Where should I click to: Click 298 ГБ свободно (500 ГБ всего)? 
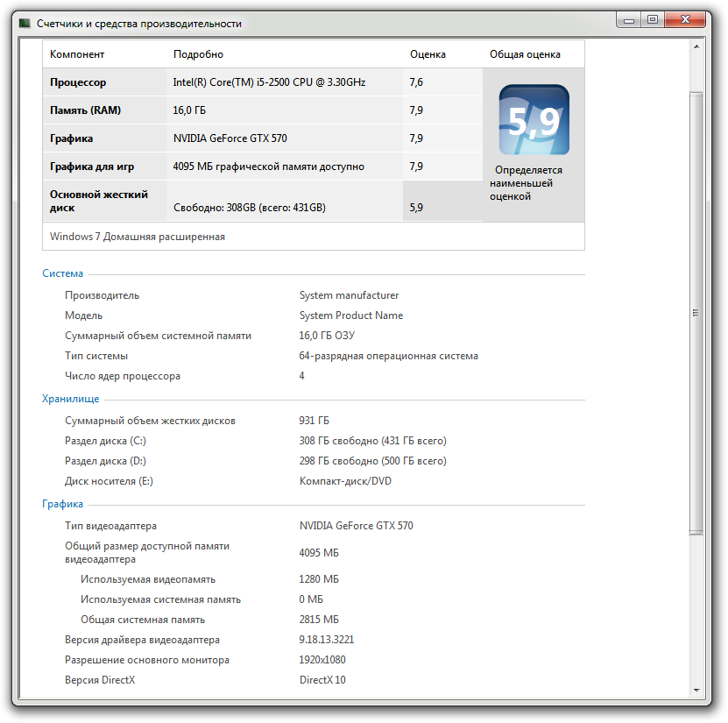373,461
